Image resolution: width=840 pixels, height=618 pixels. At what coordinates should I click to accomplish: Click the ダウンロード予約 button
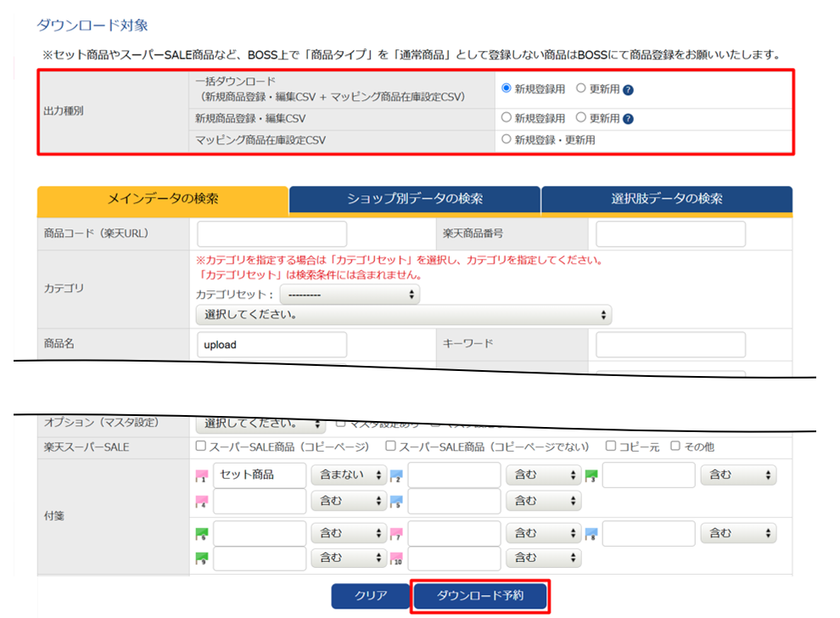click(x=480, y=595)
